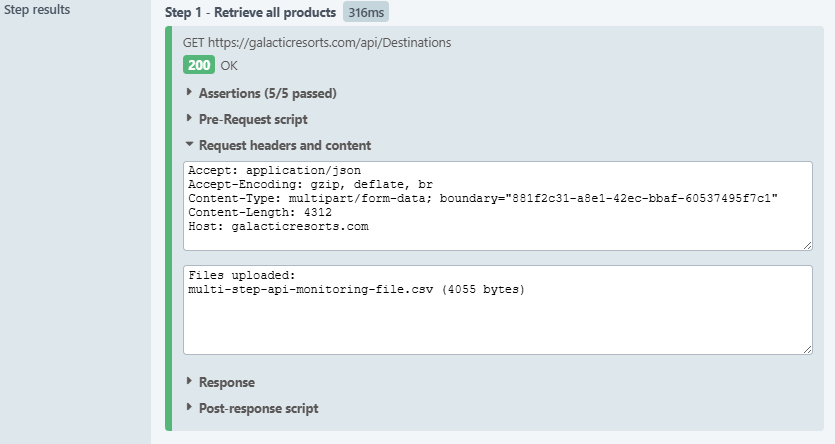Expand the Pre-Request script section
Image resolution: width=835 pixels, height=444 pixels.
(x=252, y=119)
